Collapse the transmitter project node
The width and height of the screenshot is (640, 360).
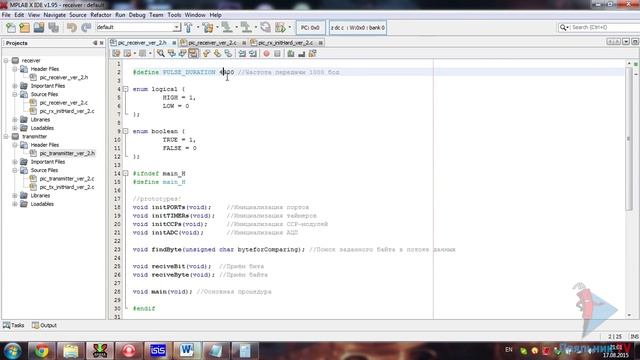6,136
